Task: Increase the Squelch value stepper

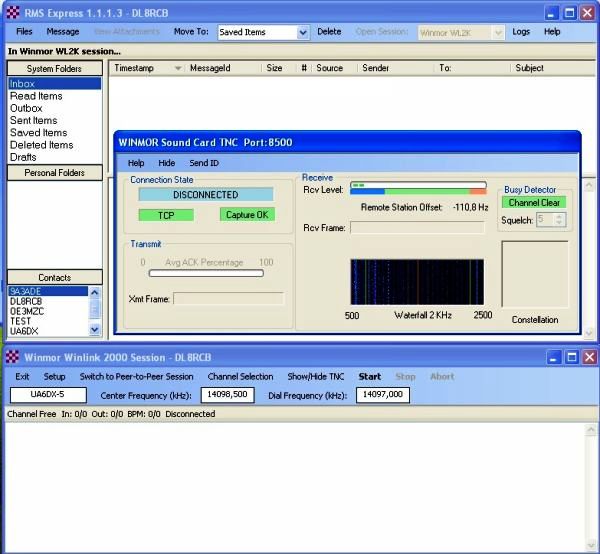Action: 559,217
